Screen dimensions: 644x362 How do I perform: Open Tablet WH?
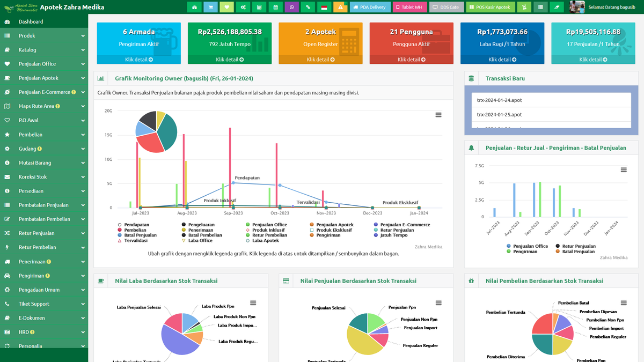pos(409,7)
